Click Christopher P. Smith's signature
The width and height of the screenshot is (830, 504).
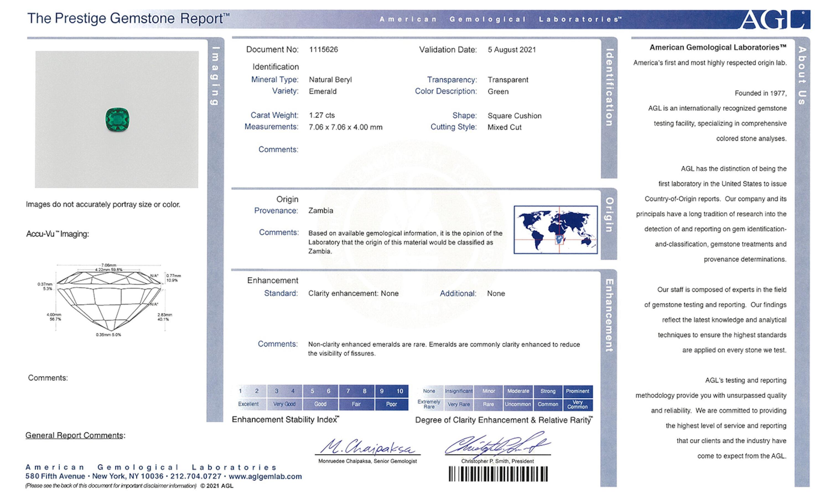pyautogui.click(x=497, y=444)
